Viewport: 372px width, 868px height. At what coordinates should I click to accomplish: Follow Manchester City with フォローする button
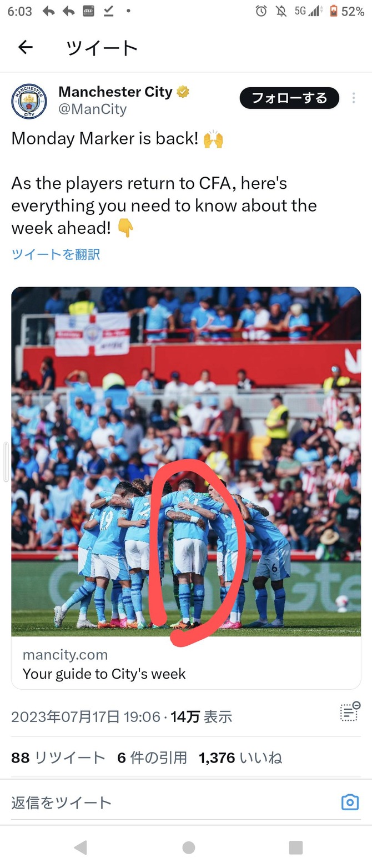[289, 98]
